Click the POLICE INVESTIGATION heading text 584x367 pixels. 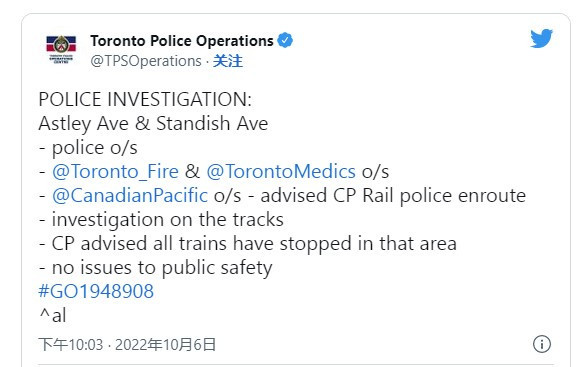(x=145, y=99)
